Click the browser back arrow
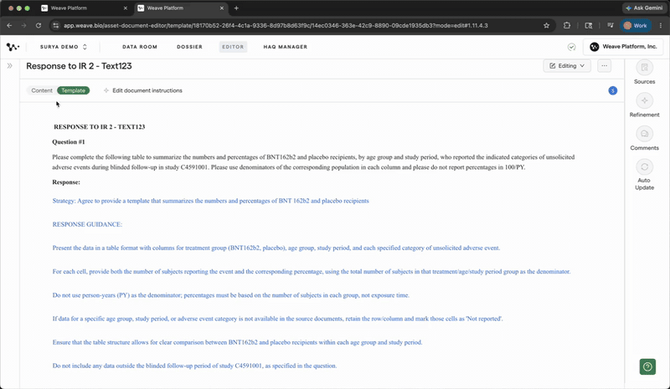Viewport: 670px width, 389px height. 9,26
